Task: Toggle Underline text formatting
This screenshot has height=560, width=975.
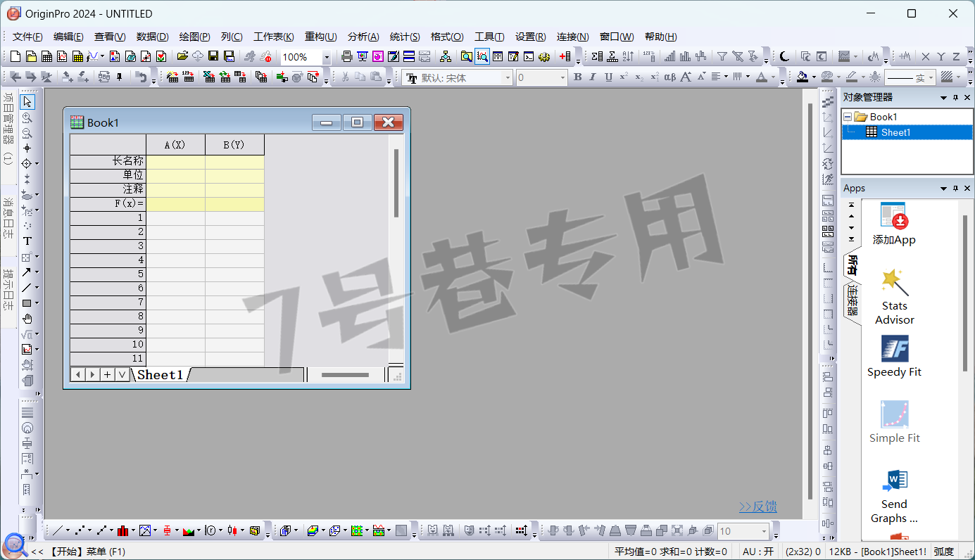Action: coord(608,77)
